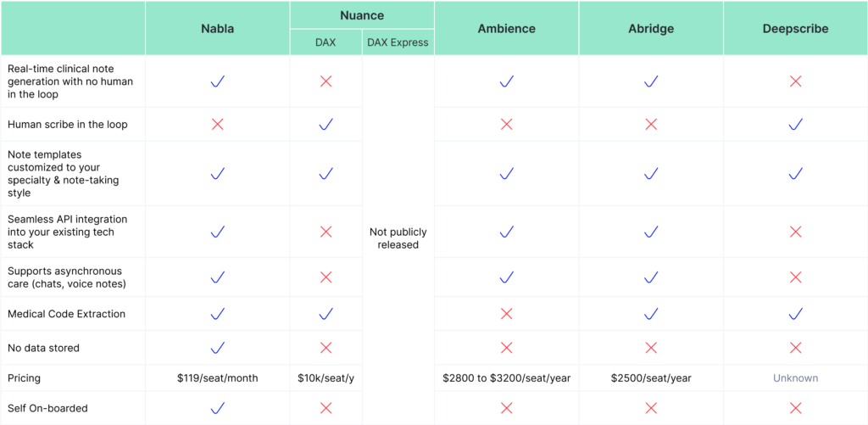Click the $119/seat/month pricing cell
868x425 pixels.
point(218,378)
